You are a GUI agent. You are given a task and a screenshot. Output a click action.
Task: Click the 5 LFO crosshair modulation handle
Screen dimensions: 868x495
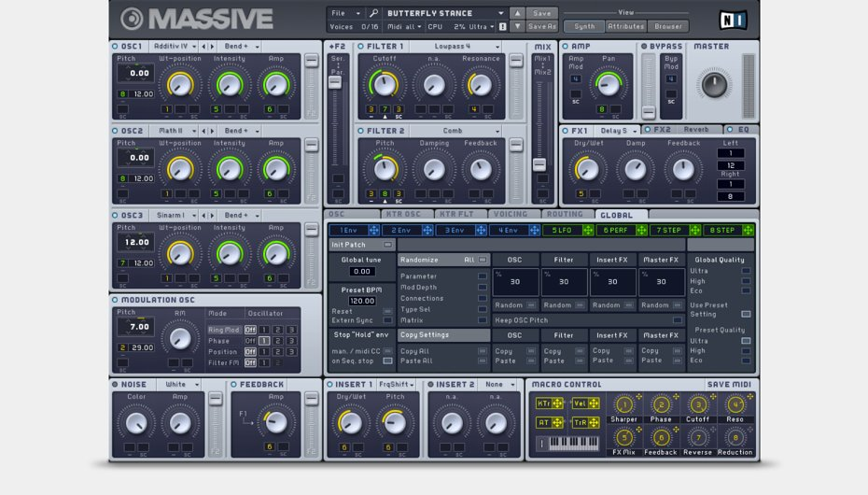pyautogui.click(x=588, y=230)
